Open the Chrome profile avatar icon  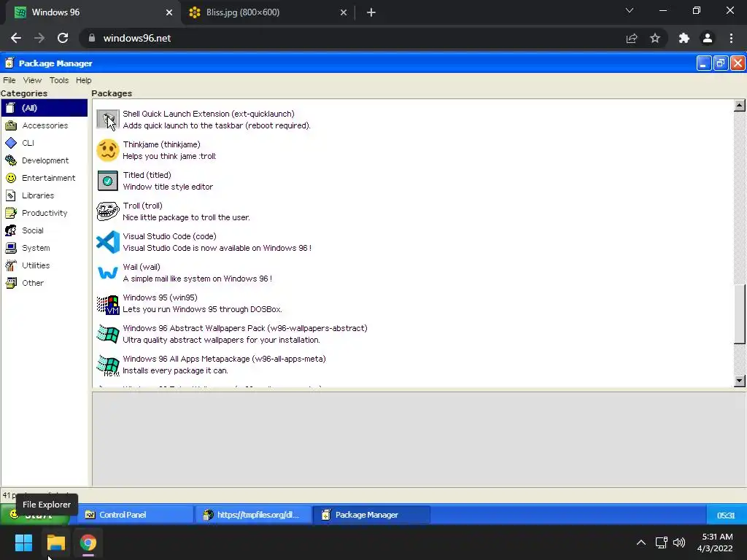[x=708, y=38]
